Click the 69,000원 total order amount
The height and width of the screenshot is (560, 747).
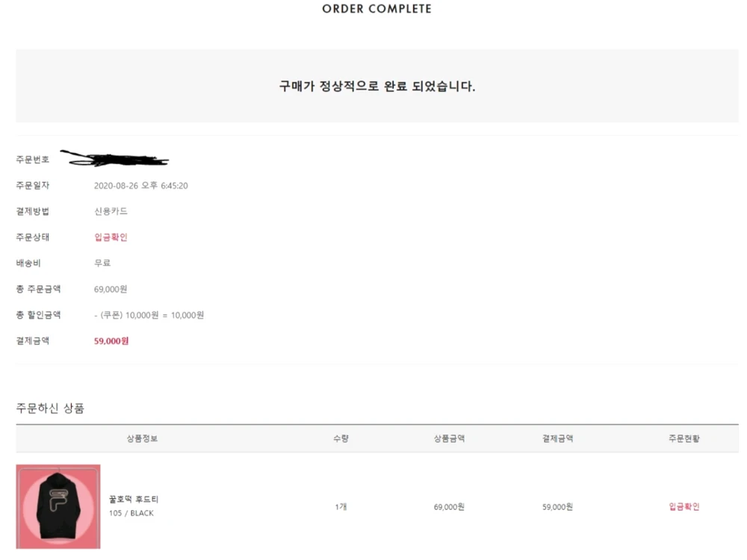click(x=110, y=289)
